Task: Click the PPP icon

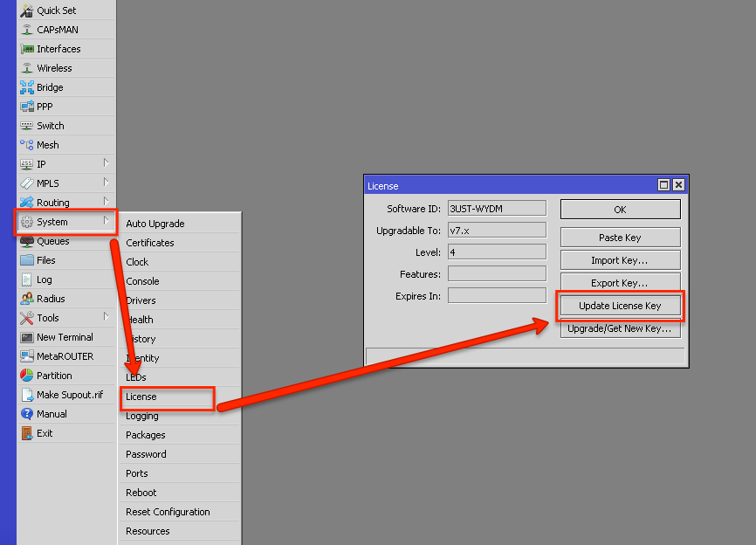Action: point(27,107)
